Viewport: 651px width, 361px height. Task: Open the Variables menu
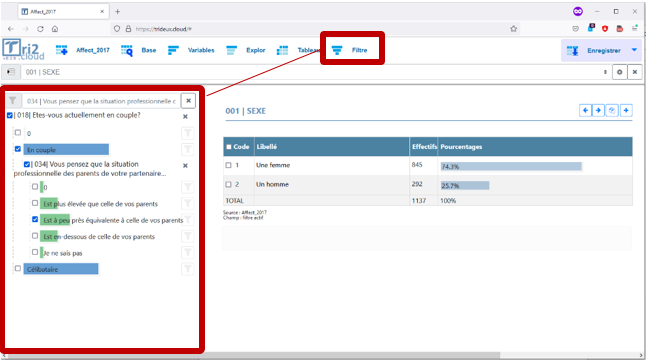click(x=201, y=50)
